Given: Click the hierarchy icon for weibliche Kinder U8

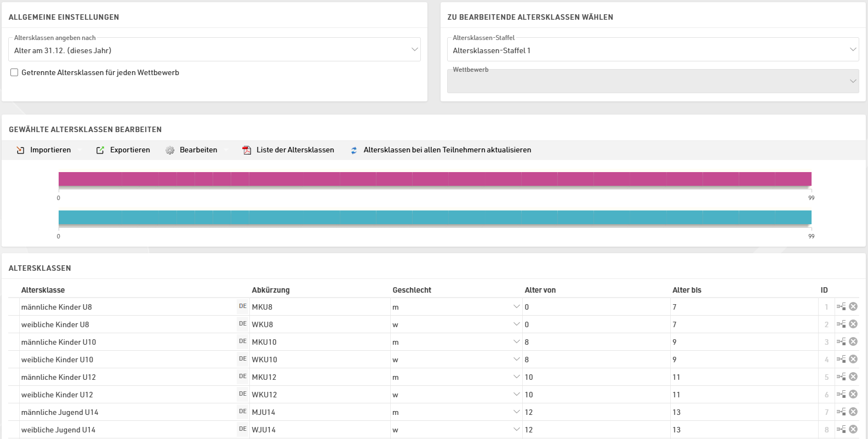Looking at the screenshot, I should tap(841, 324).
